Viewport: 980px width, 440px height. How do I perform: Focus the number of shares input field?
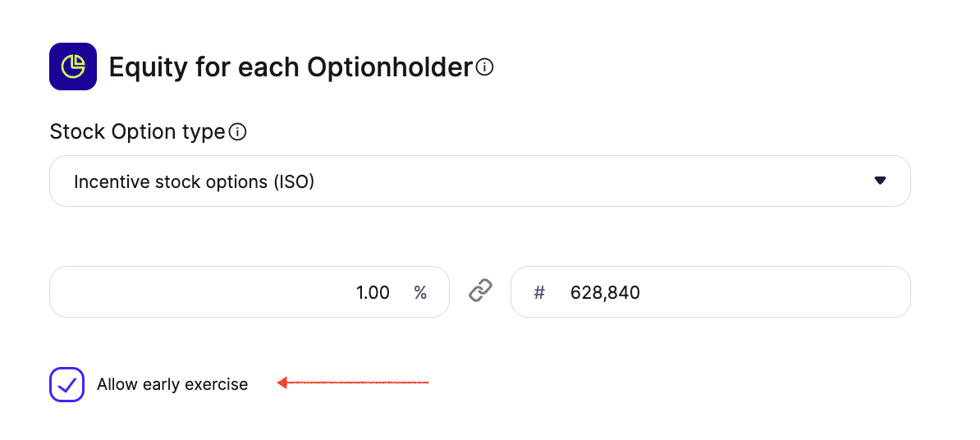(739, 292)
